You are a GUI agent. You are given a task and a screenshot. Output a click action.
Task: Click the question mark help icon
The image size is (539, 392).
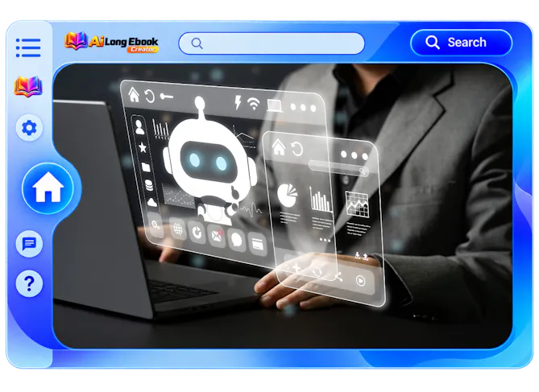[29, 284]
